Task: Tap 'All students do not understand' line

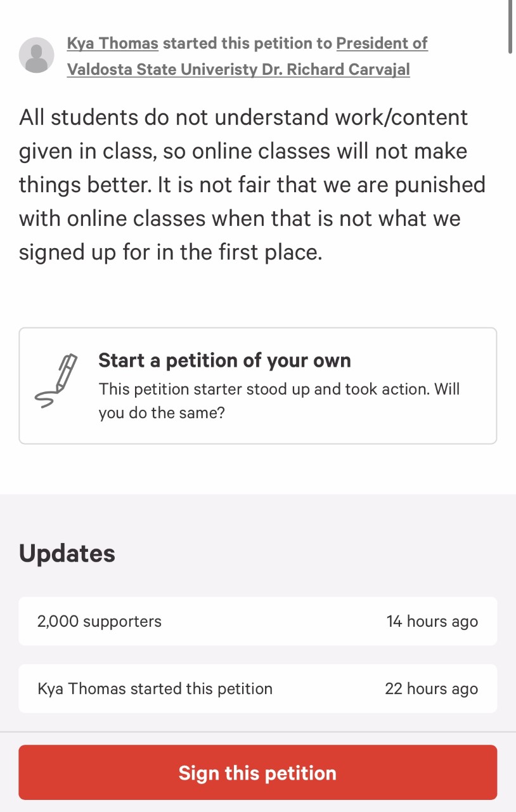Action: (243, 117)
